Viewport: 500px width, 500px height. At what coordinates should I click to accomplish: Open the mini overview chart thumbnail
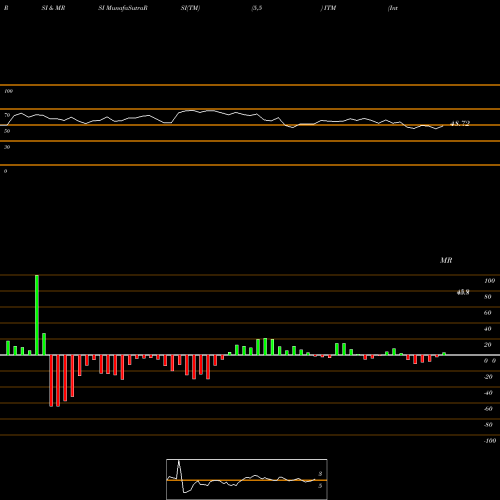tap(247, 479)
